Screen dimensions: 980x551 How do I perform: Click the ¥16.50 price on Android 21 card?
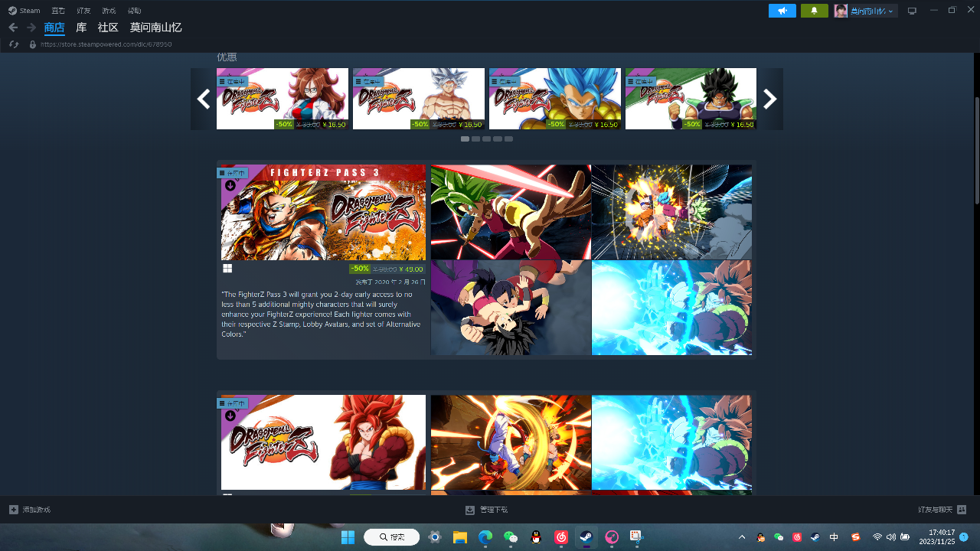(334, 124)
